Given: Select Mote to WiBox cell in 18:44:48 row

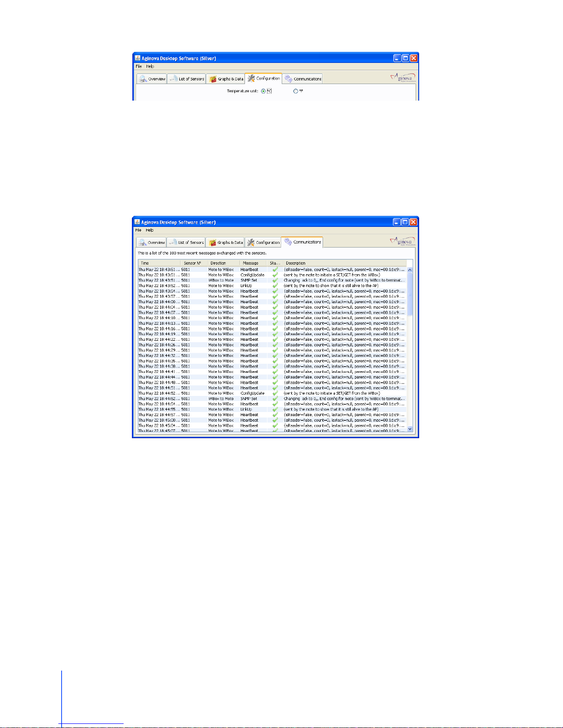Looking at the screenshot, I should tap(223, 383).
